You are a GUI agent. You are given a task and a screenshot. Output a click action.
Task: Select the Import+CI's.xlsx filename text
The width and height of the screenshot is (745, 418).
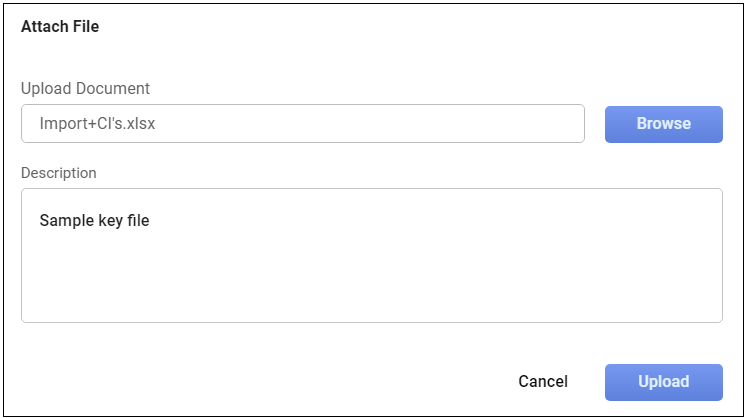(x=97, y=124)
